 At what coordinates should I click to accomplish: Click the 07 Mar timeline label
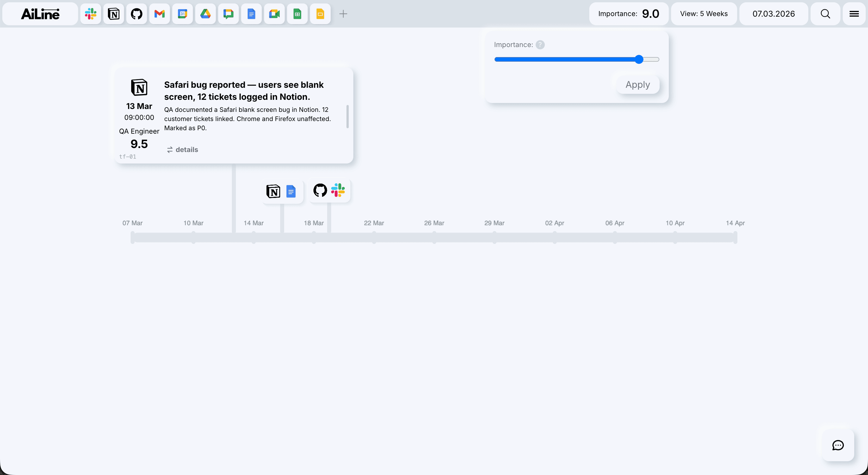(x=132, y=223)
